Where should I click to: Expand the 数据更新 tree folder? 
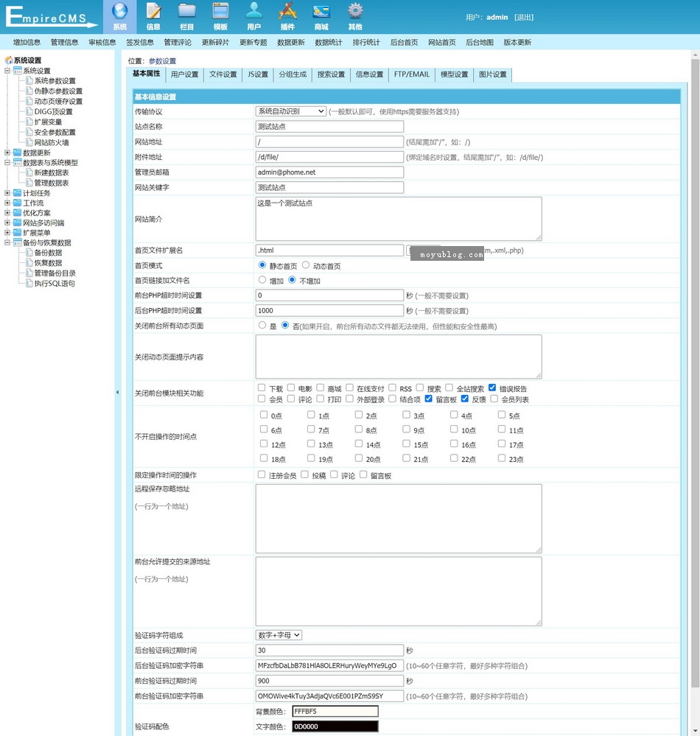point(7,153)
